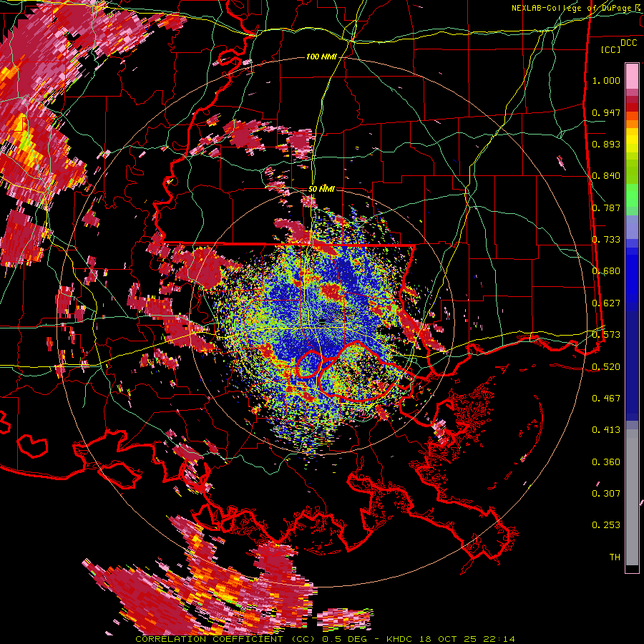Click the 100 NMI range ring label
The width and height of the screenshot is (644, 644).
(x=321, y=57)
